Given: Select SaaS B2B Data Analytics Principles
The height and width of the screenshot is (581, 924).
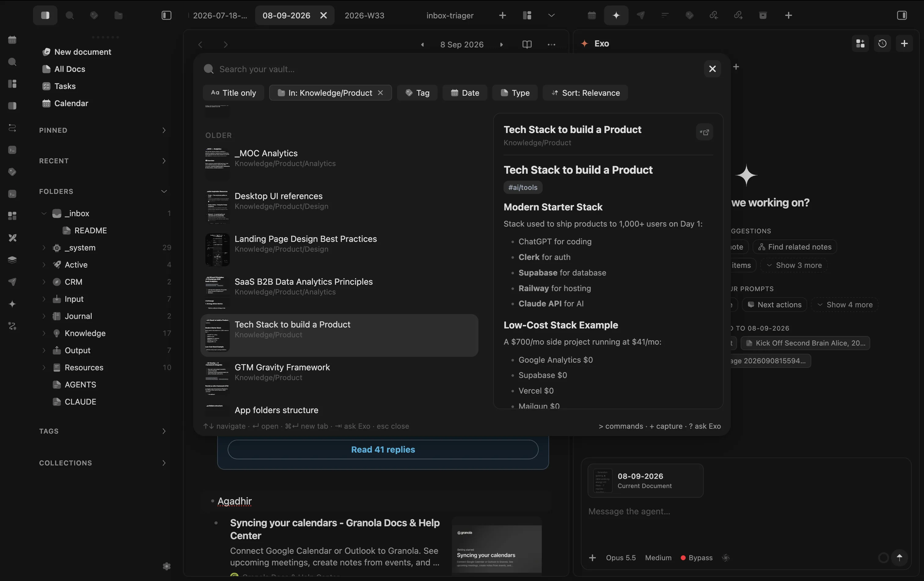Looking at the screenshot, I should pyautogui.click(x=339, y=292).
